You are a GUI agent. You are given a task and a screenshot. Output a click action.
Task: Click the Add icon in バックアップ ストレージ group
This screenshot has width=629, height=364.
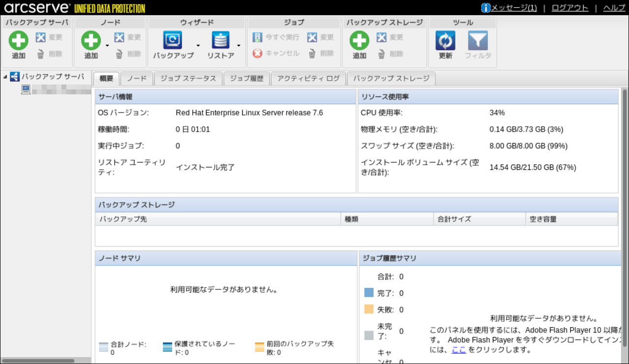tap(359, 40)
